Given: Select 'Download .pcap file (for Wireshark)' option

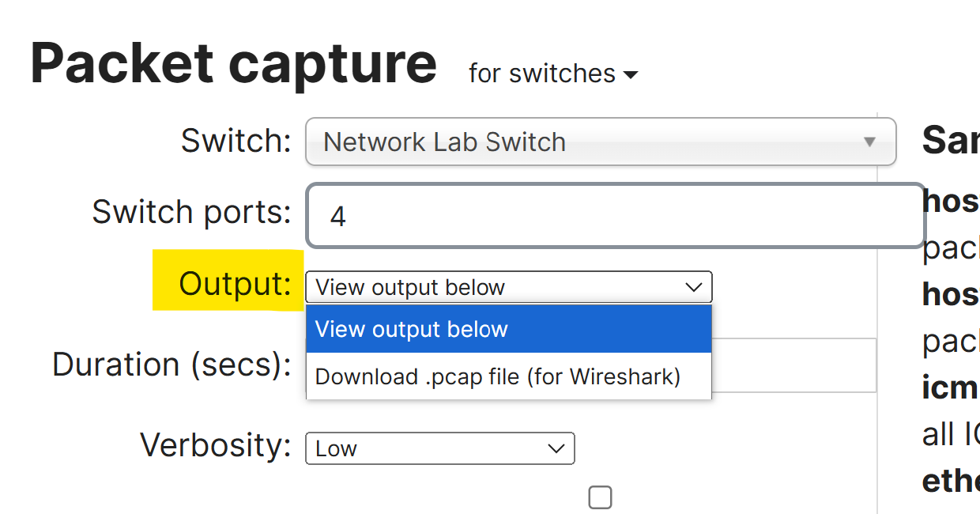Looking at the screenshot, I should [508, 376].
